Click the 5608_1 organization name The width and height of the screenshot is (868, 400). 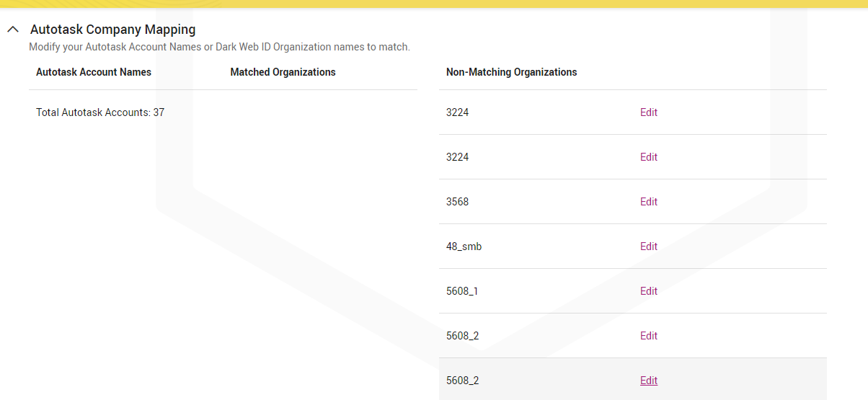point(461,291)
